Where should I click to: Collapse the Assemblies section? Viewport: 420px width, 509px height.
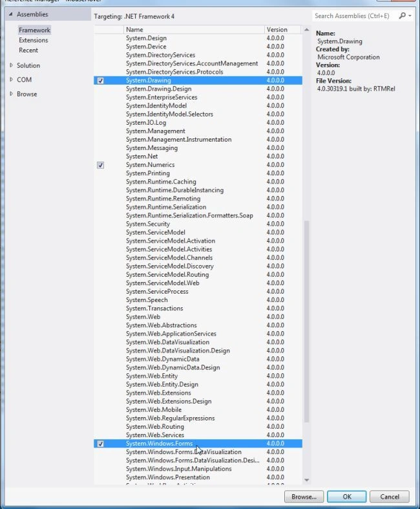(11, 14)
